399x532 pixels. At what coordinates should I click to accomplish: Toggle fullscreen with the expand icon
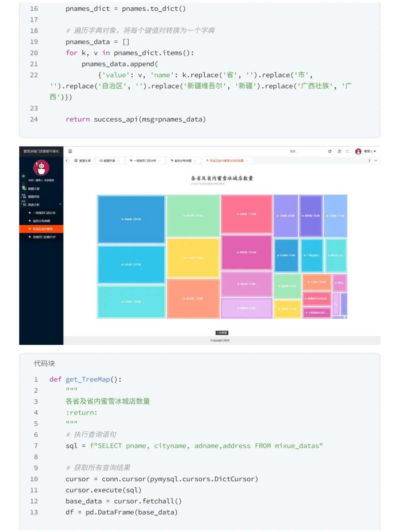pyautogui.click(x=348, y=151)
